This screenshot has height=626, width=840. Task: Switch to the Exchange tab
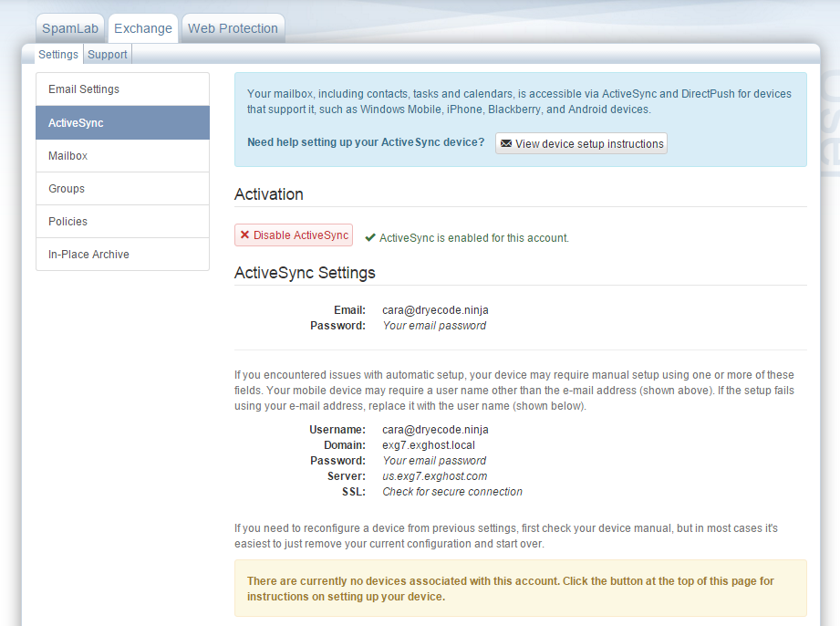click(x=143, y=28)
